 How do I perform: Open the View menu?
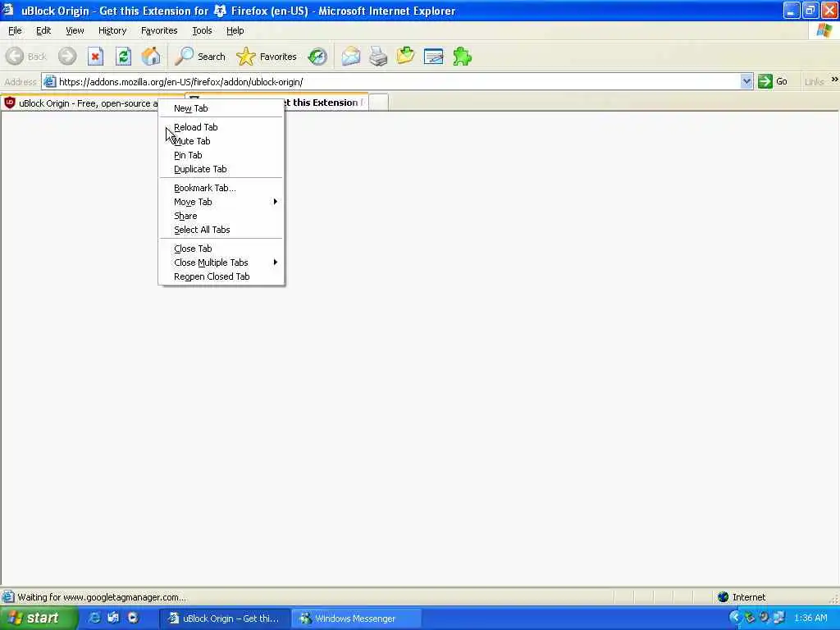75,30
